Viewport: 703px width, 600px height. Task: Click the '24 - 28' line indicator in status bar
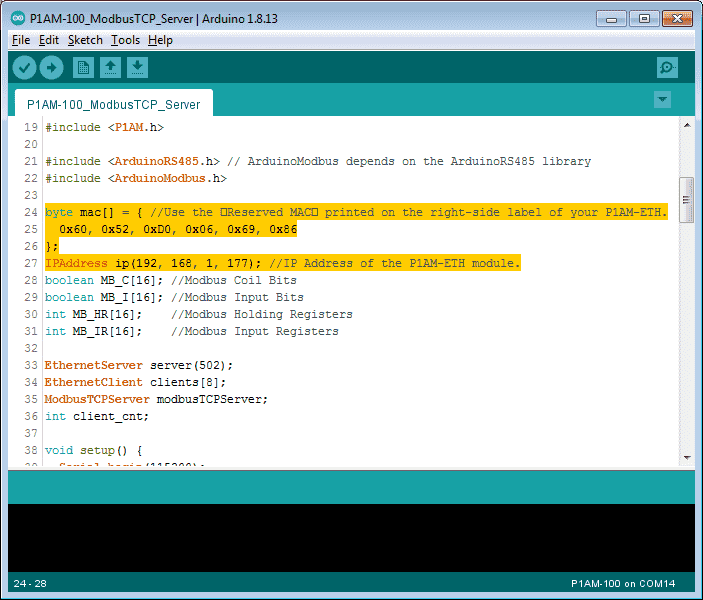(30, 583)
